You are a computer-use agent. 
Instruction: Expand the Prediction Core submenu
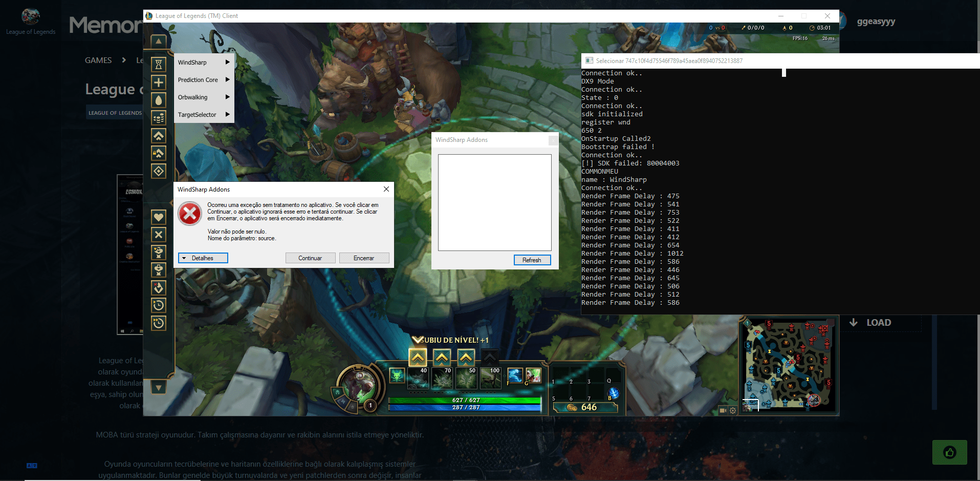pos(204,80)
